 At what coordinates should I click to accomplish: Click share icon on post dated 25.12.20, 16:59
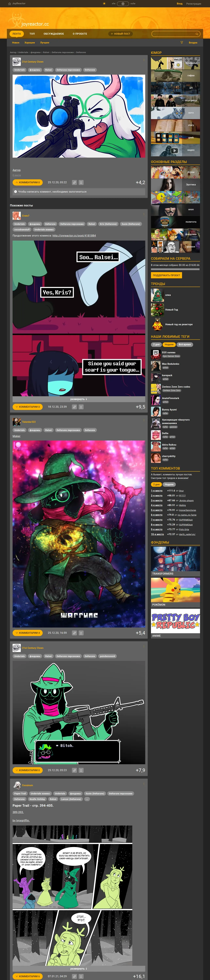coord(81,633)
